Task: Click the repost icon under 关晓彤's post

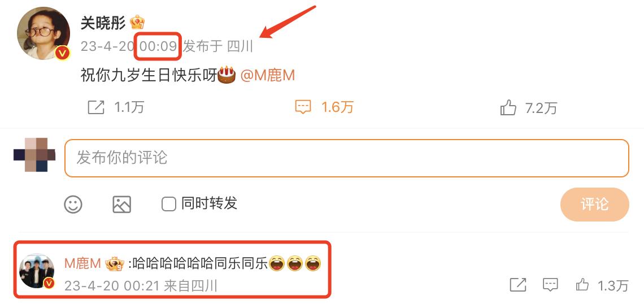Action: pos(96,107)
